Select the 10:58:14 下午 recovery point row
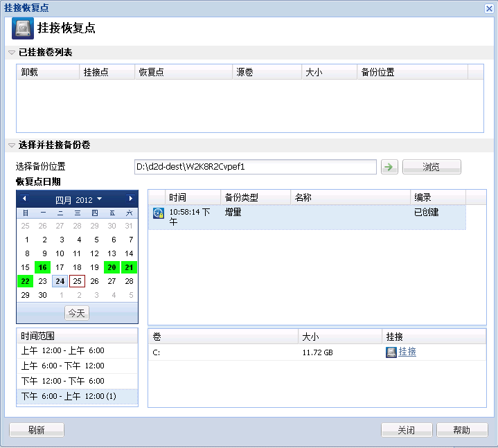Viewport: 498px width, 448px height. pos(307,217)
